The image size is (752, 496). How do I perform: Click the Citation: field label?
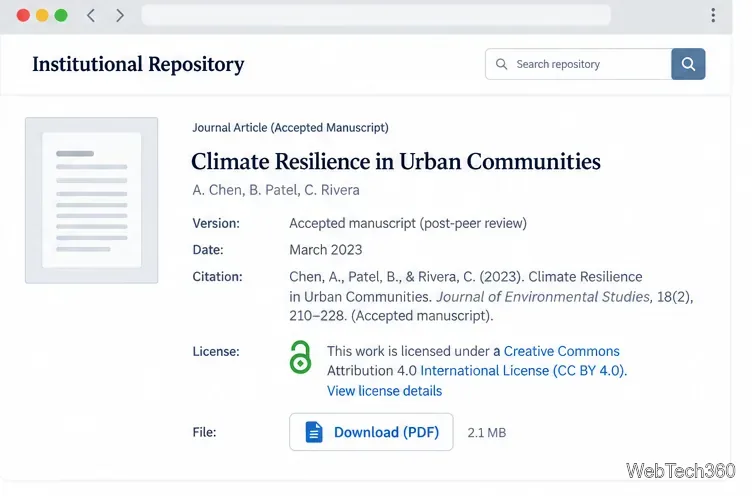(x=217, y=277)
